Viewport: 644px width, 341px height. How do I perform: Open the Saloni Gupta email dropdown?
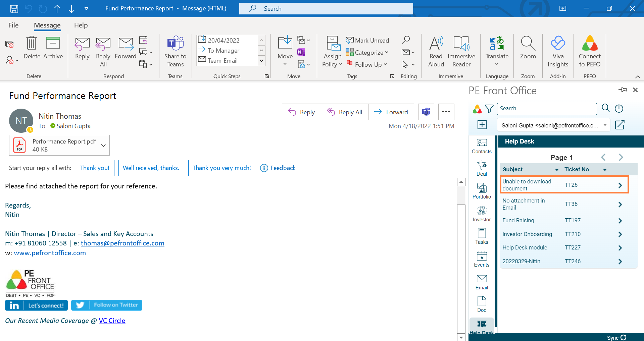pyautogui.click(x=605, y=125)
